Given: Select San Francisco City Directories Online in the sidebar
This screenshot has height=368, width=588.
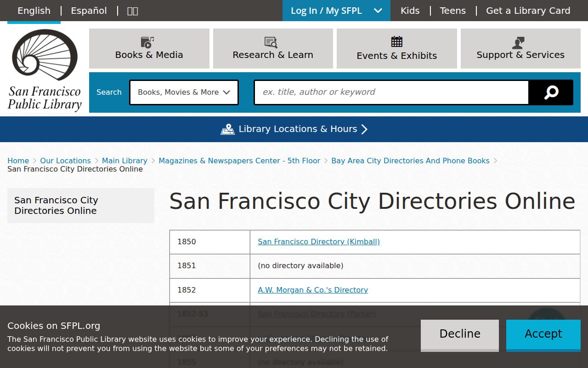Looking at the screenshot, I should (81, 206).
